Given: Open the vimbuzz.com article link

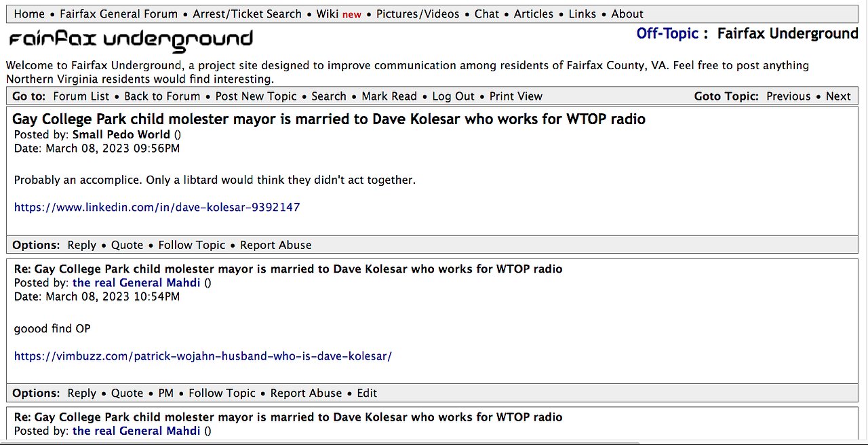Looking at the screenshot, I should point(203,355).
